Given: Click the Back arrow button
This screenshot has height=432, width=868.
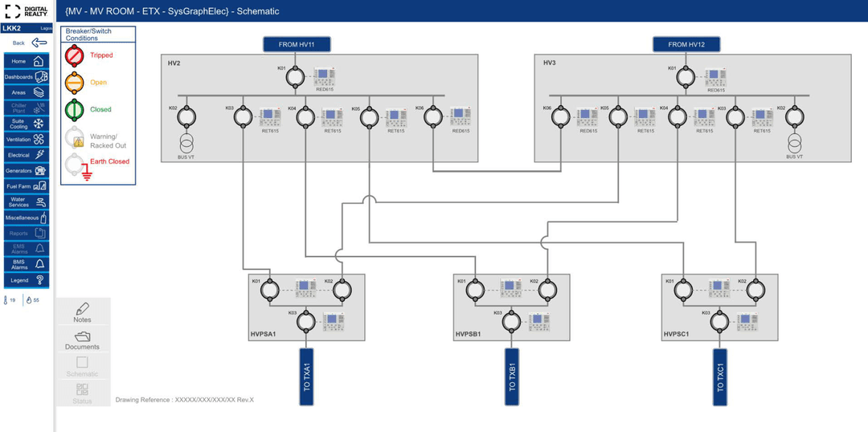Looking at the screenshot, I should (x=39, y=43).
